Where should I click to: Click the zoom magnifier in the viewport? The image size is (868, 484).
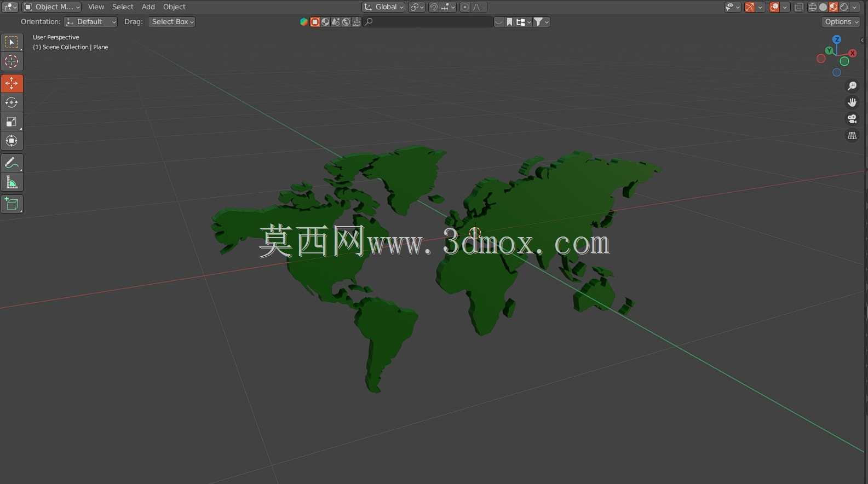point(852,86)
